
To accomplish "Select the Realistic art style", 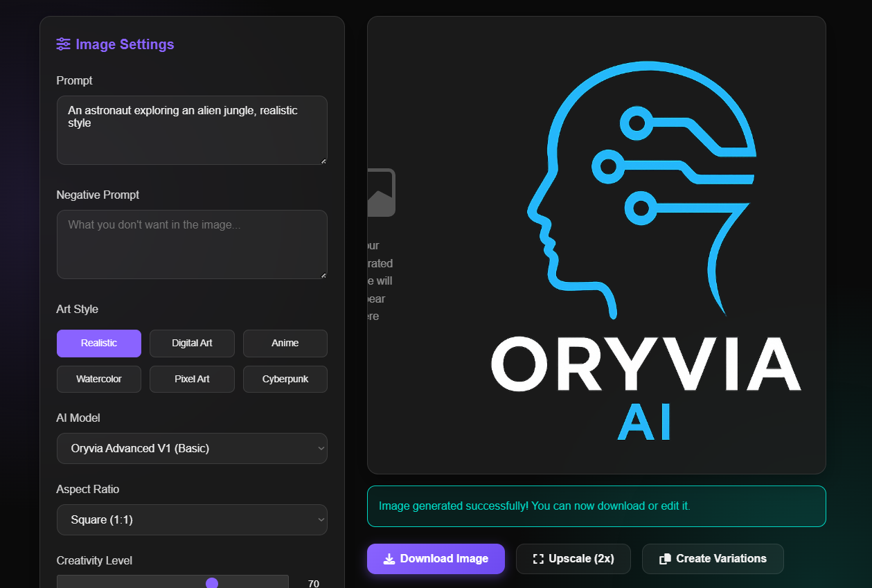I will 99,344.
